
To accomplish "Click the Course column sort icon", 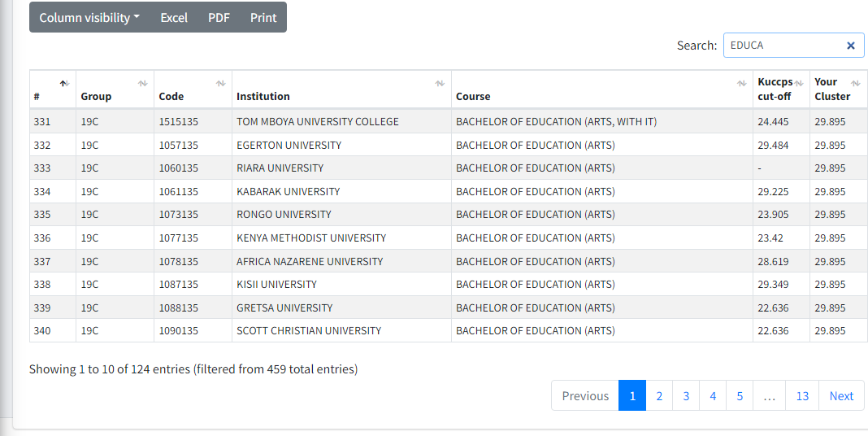I will (x=741, y=83).
